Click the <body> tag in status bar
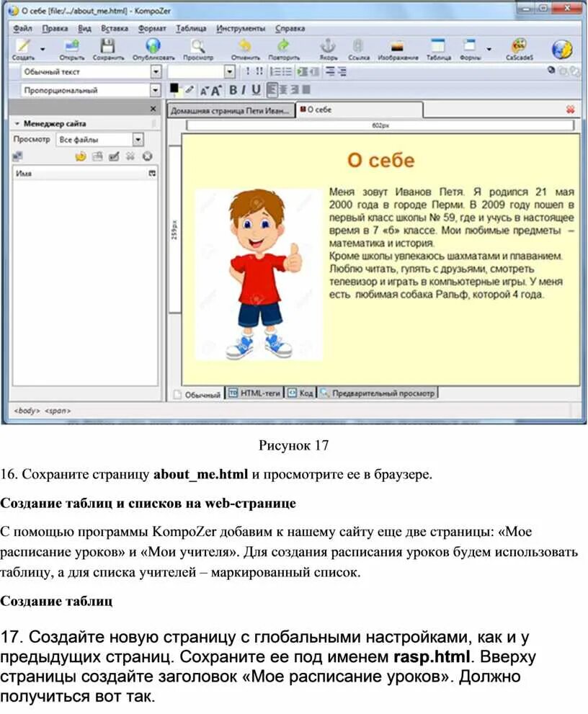This screenshot has width=588, height=714. click(27, 411)
